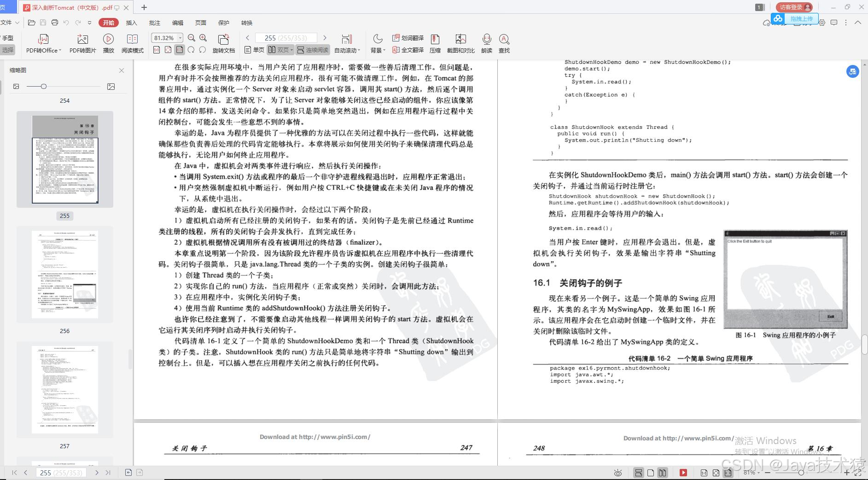Screen dimensions: 868x480
Task: Click the open file folder icon
Action: [x=31, y=23]
